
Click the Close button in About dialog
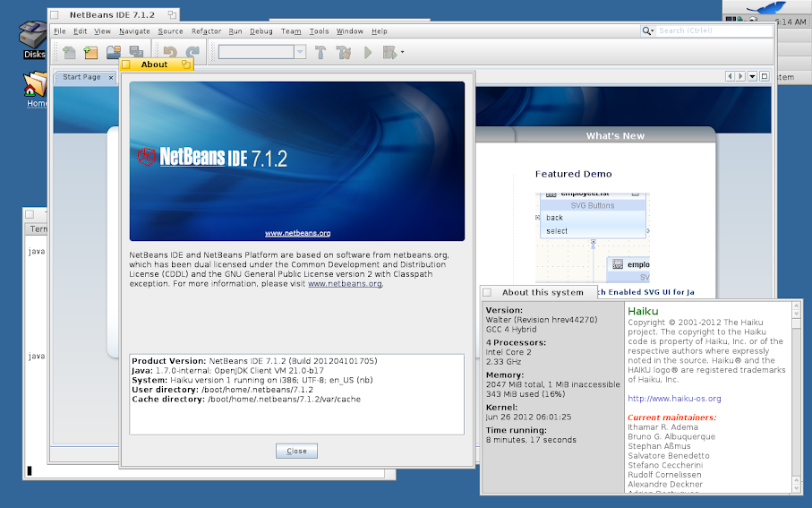click(296, 451)
